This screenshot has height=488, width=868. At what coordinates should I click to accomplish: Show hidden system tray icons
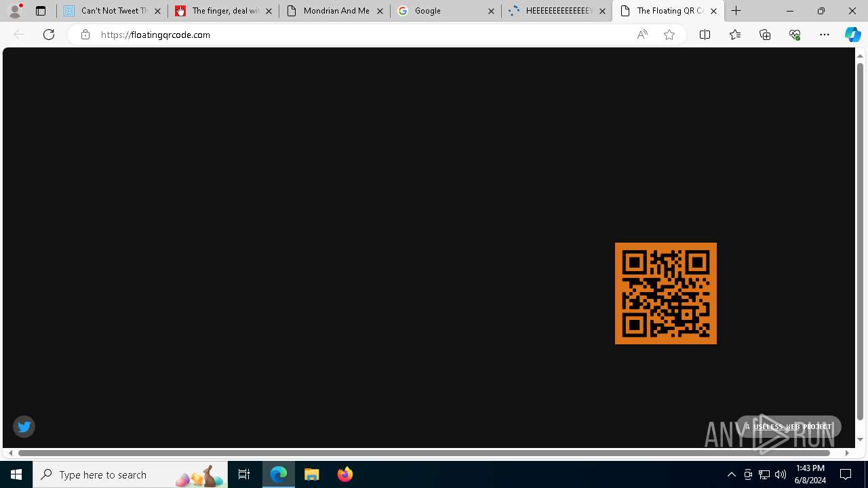click(731, 474)
